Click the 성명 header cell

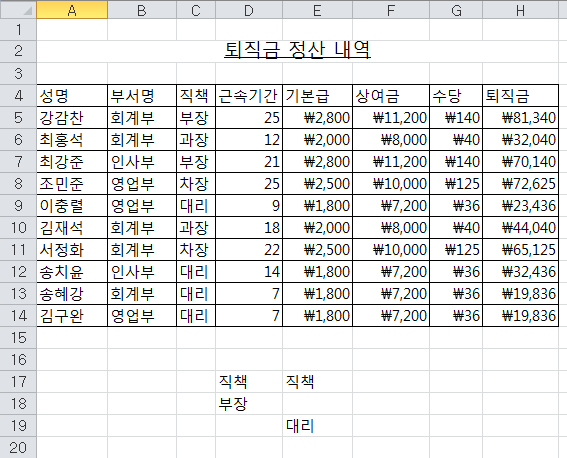click(x=72, y=96)
